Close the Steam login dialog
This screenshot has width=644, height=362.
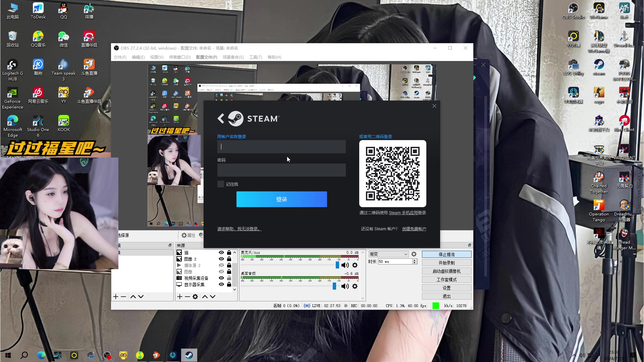[434, 106]
